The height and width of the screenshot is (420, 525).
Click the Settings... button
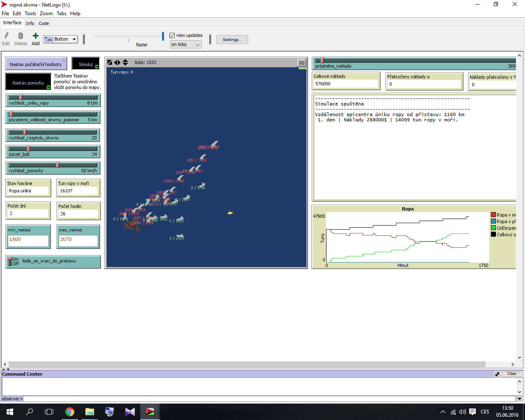[232, 40]
